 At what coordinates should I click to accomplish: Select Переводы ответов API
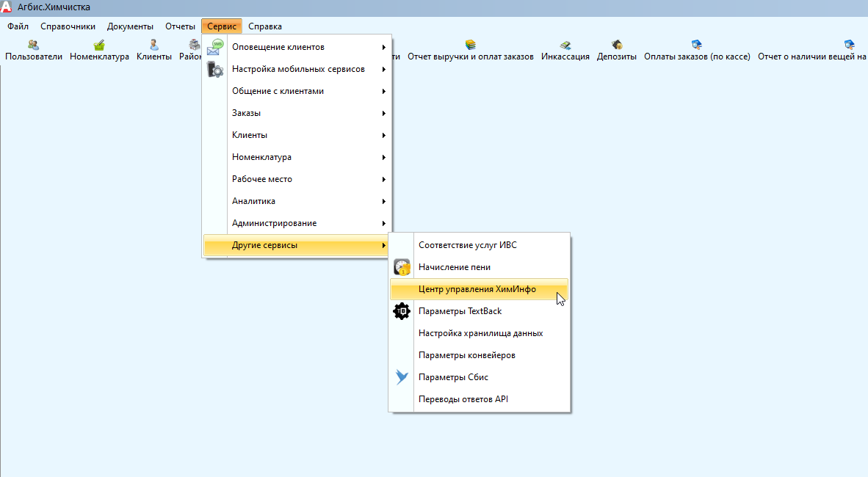463,399
